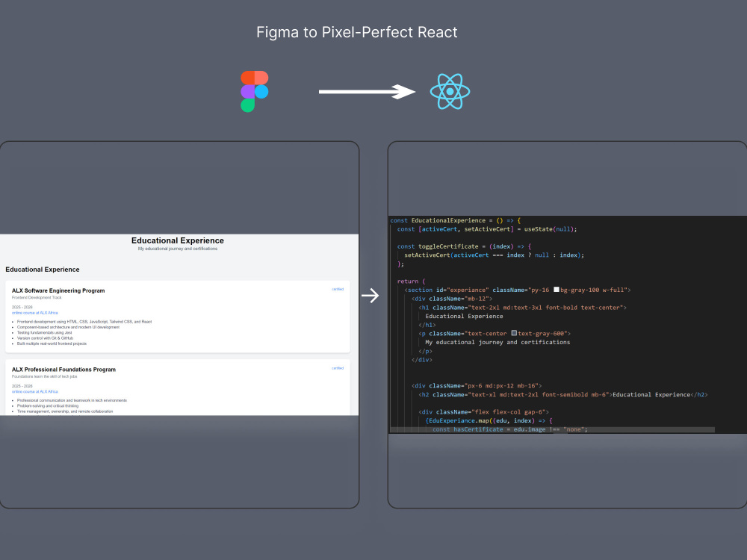
Task: Click code line starting 'setActiveCert(activeCert === index'
Action: (x=494, y=255)
